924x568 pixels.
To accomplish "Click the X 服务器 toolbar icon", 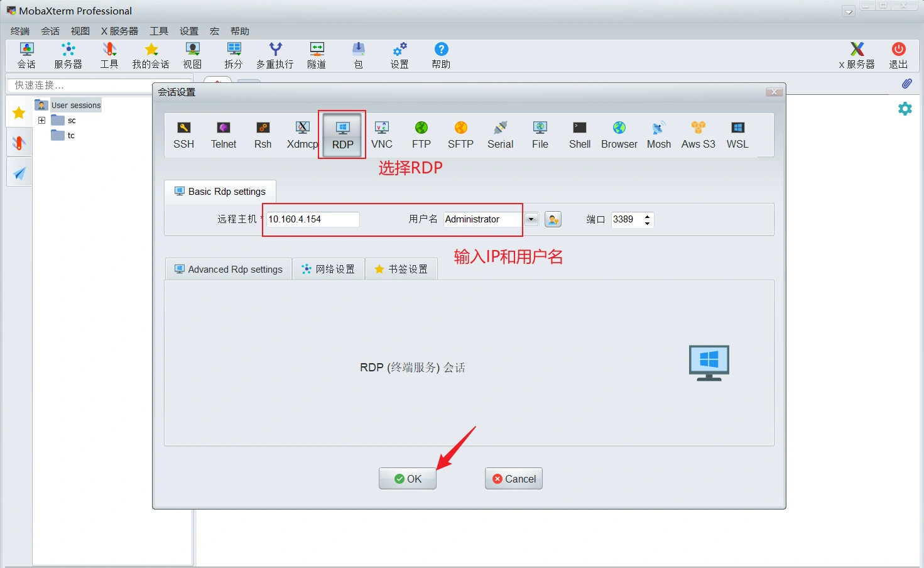I will pos(857,55).
